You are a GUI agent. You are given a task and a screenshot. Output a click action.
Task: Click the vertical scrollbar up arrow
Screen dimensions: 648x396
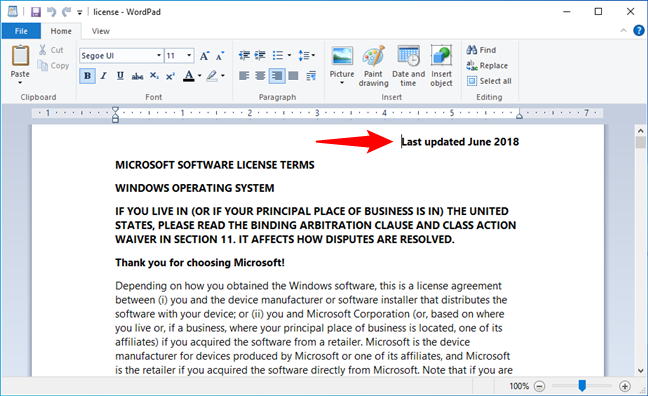coord(641,131)
